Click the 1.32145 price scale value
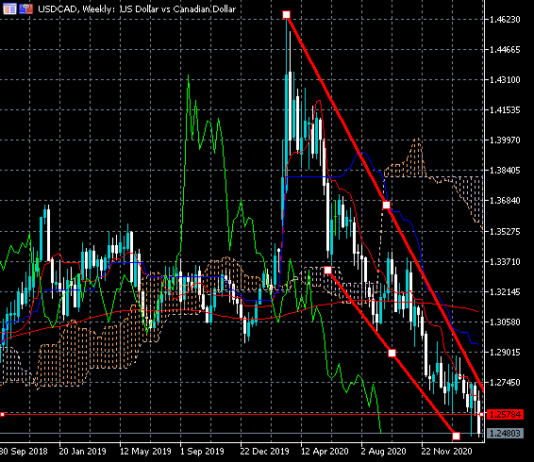 click(505, 292)
